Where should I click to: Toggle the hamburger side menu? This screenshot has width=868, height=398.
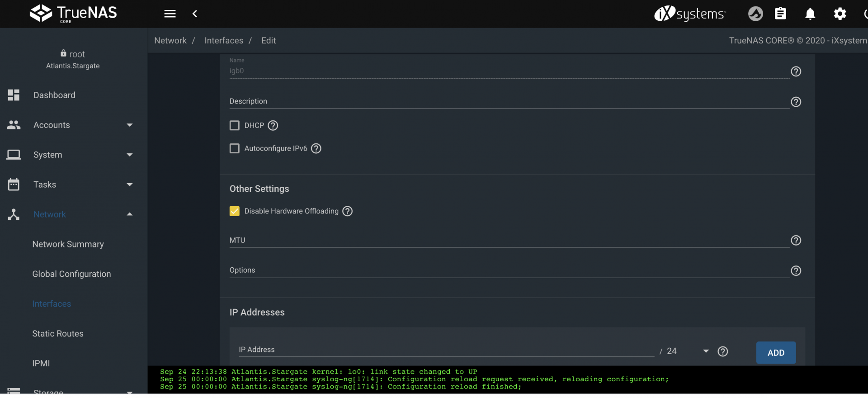pyautogui.click(x=170, y=14)
